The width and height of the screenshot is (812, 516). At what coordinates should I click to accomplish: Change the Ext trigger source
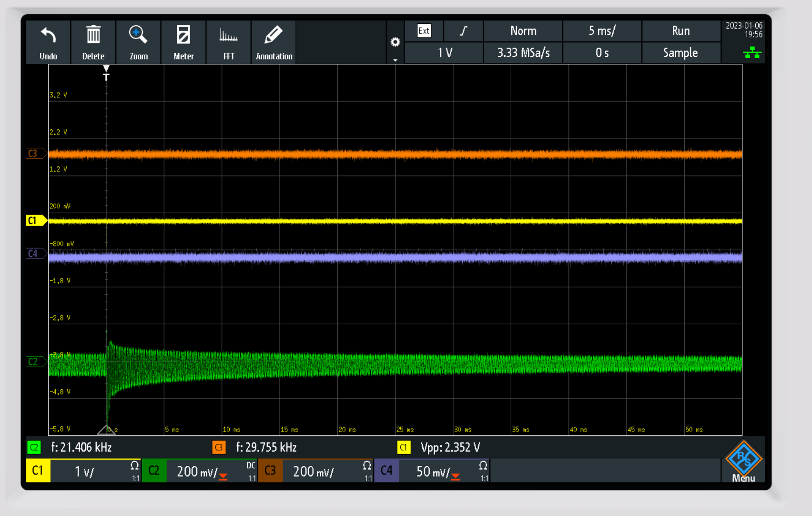[x=424, y=31]
